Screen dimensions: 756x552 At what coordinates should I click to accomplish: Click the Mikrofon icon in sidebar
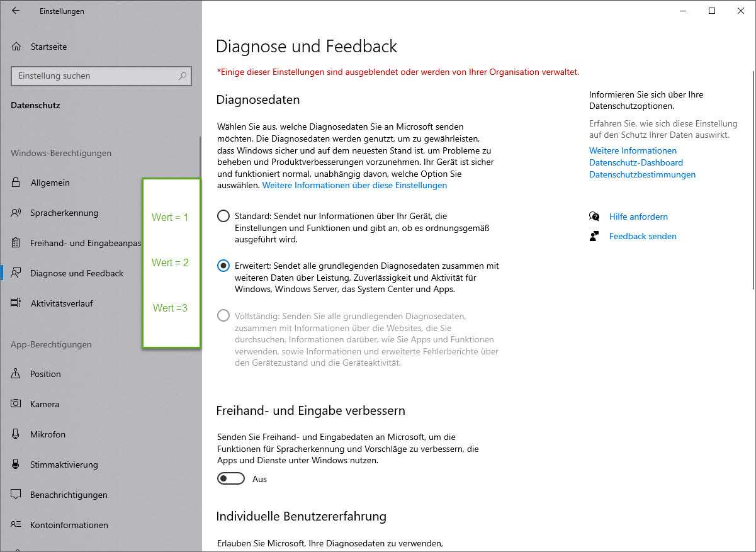point(16,434)
